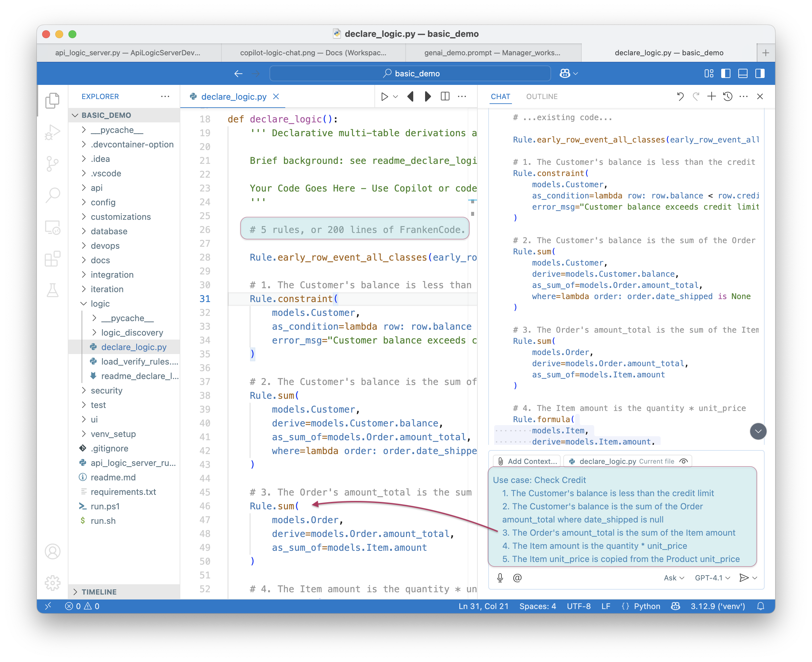Open notifications bell in status bar
This screenshot has height=662, width=812.
[x=761, y=606]
